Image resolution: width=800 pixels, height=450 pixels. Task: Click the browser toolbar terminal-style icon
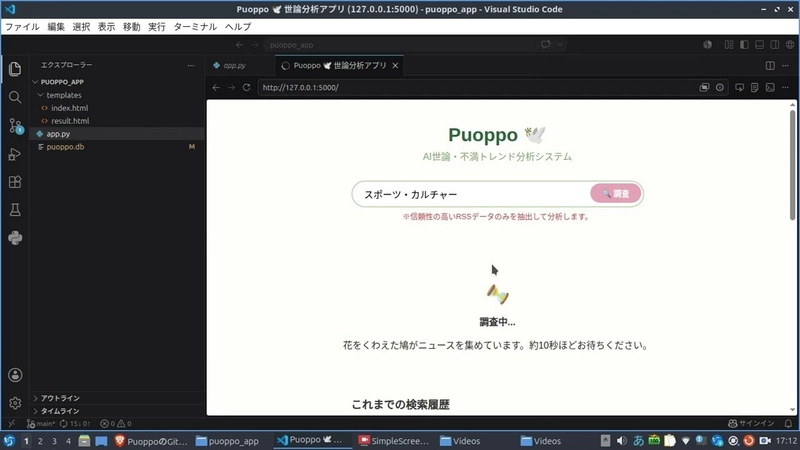coord(770,88)
